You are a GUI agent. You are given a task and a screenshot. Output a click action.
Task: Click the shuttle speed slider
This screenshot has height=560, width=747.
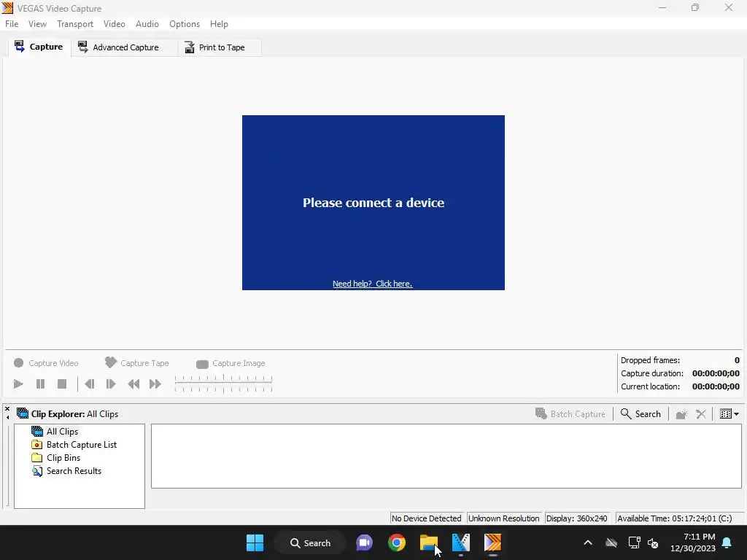point(223,384)
